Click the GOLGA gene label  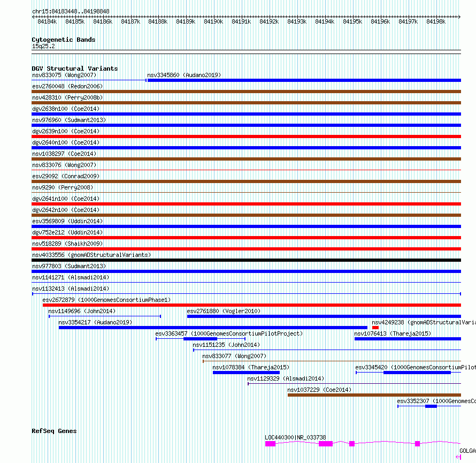coord(467,451)
